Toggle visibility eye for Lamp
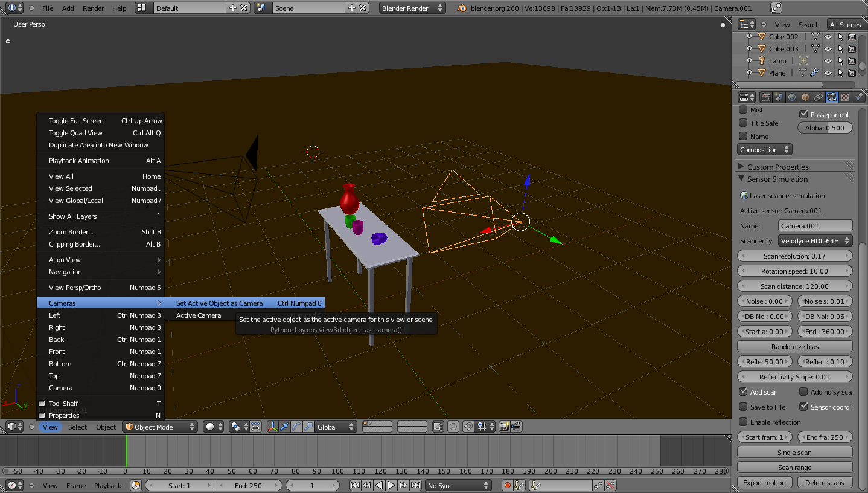The height and width of the screenshot is (493, 868). pyautogui.click(x=828, y=60)
